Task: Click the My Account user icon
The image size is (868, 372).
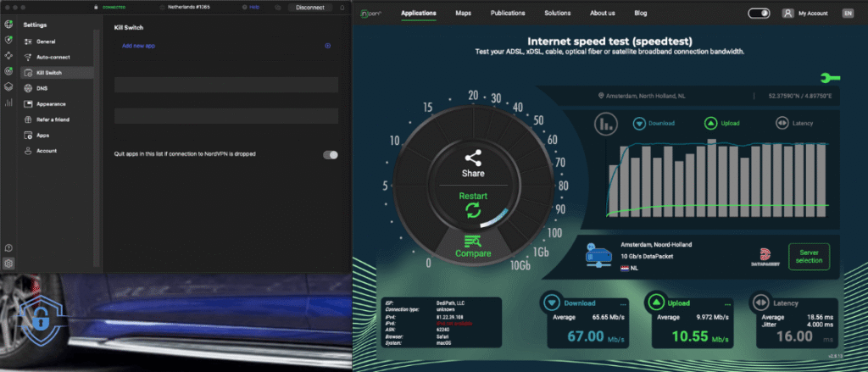Action: [787, 14]
